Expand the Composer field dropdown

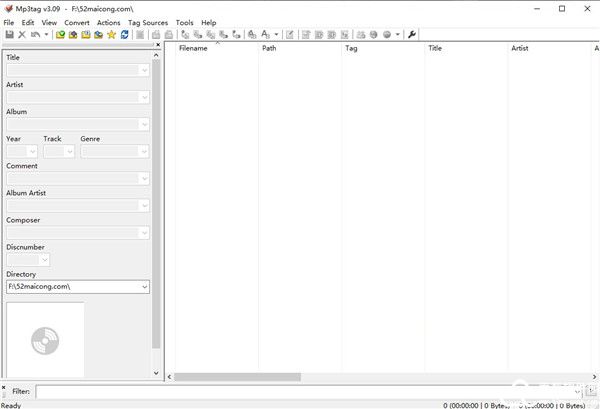pos(144,233)
